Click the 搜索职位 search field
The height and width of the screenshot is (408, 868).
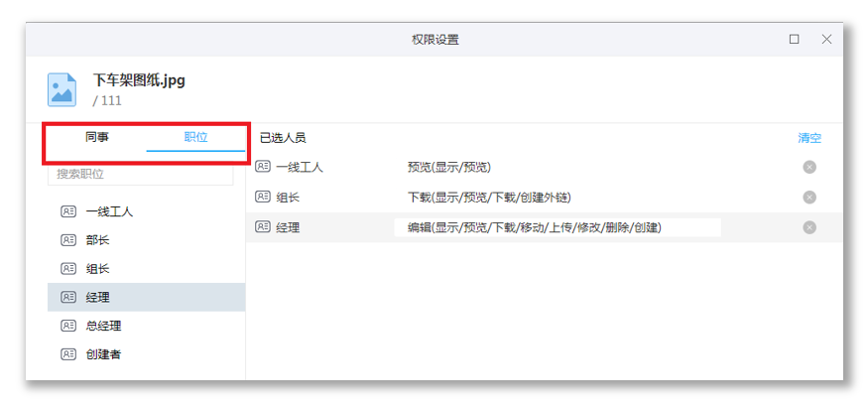coord(141,174)
